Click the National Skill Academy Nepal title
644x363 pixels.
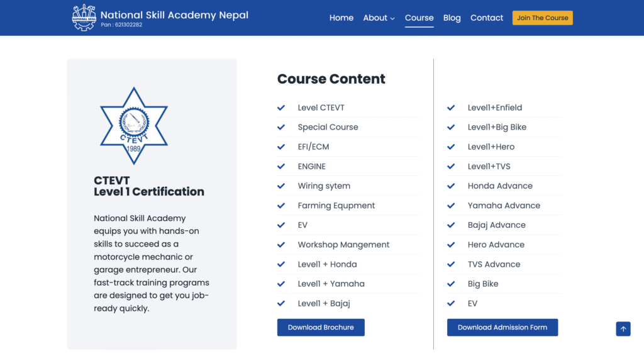tap(174, 14)
